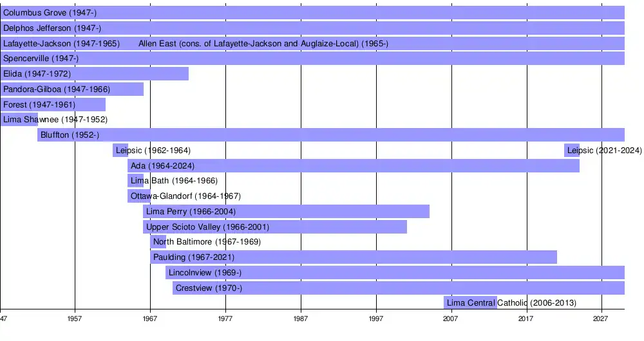Click the Upper Scioto Valley (1966-2001) bar
The width and height of the screenshot is (644, 341).
[275, 227]
